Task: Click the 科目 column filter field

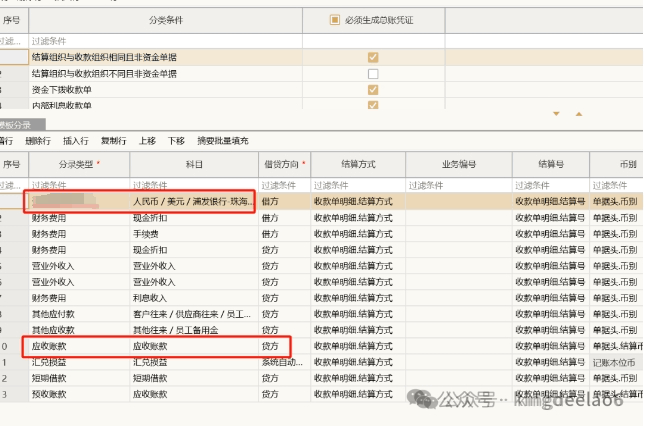Action: 193,185
